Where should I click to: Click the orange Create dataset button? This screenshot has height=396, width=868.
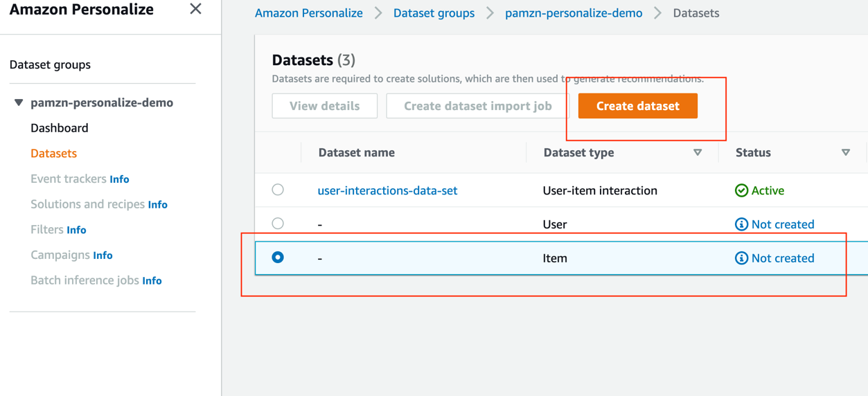tap(638, 106)
